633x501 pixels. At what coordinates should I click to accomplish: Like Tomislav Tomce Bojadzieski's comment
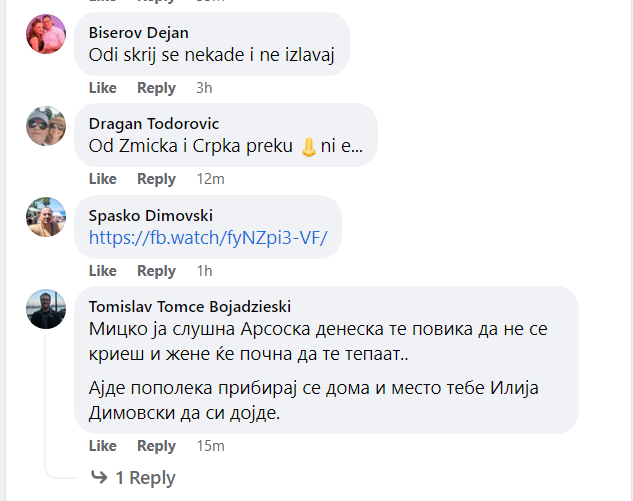(x=103, y=446)
